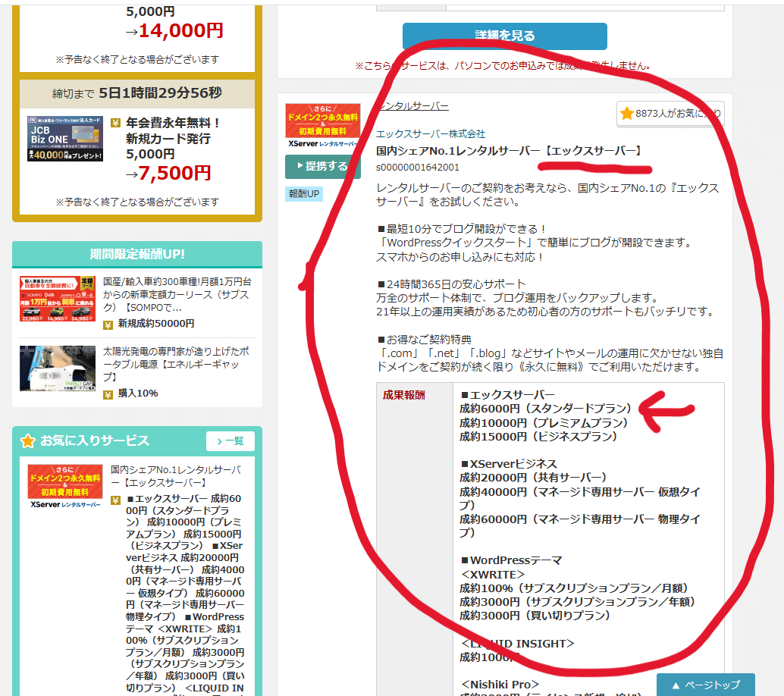Screen dimensions: 784x696
Task: Click the yen icon next to 年会費永年無料
Action: click(x=115, y=123)
